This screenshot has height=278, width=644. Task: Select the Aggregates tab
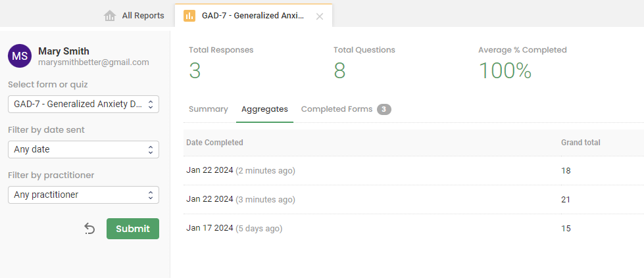264,109
